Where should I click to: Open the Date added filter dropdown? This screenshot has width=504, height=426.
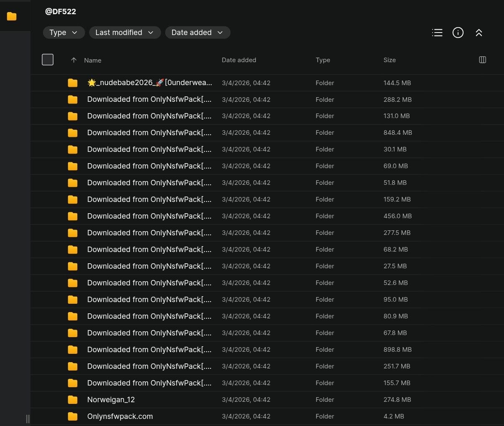198,33
